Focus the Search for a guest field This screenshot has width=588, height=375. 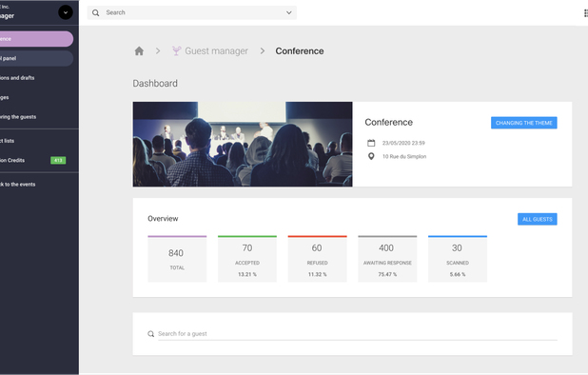click(x=358, y=334)
